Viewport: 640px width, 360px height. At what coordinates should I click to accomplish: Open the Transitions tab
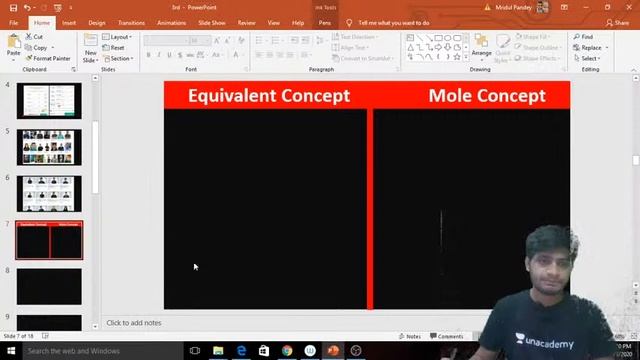point(131,23)
